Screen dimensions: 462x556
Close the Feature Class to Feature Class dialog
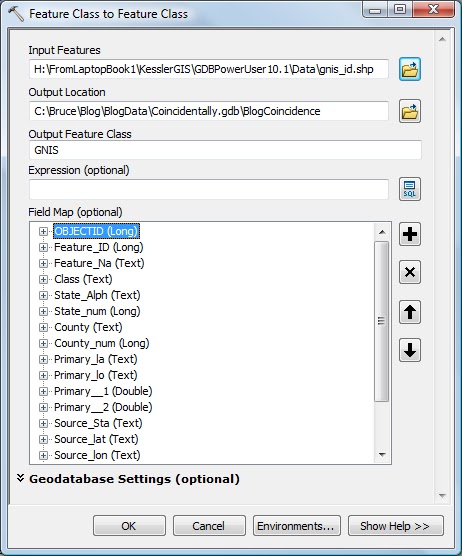[x=433, y=10]
